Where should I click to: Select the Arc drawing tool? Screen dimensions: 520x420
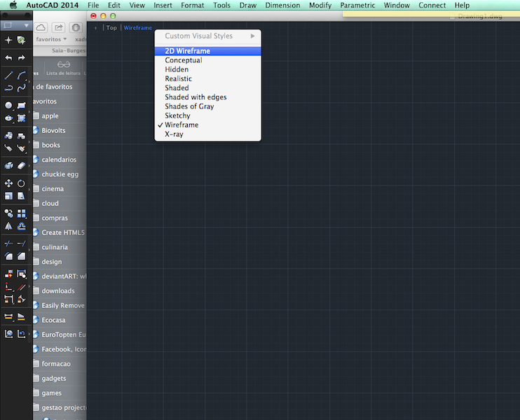[x=22, y=76]
